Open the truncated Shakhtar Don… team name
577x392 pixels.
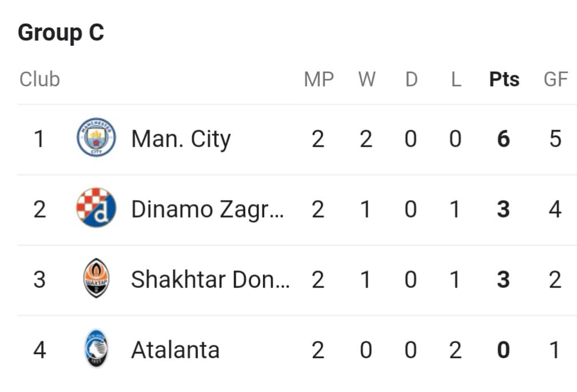[x=210, y=279]
